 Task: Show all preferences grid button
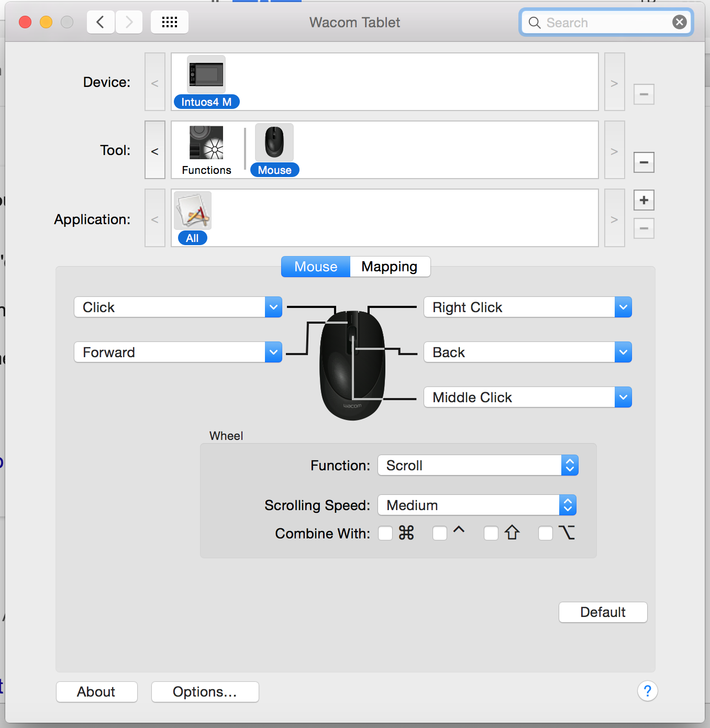[170, 22]
